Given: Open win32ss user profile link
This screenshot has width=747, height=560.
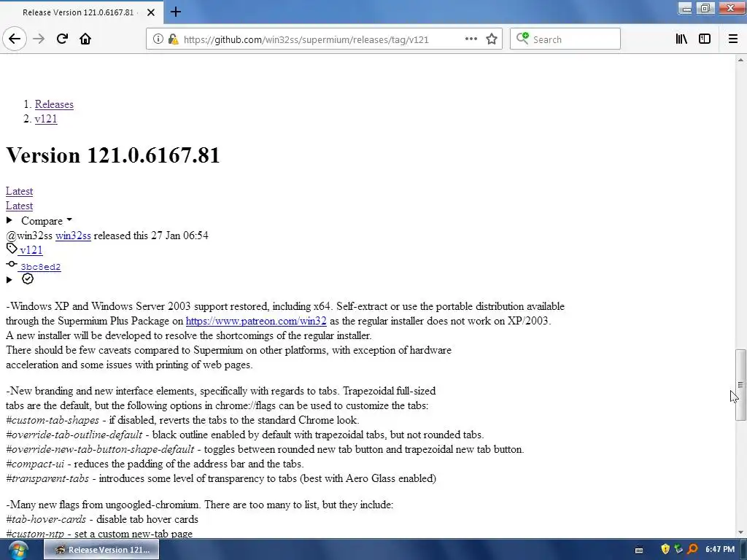Looking at the screenshot, I should 73,236.
